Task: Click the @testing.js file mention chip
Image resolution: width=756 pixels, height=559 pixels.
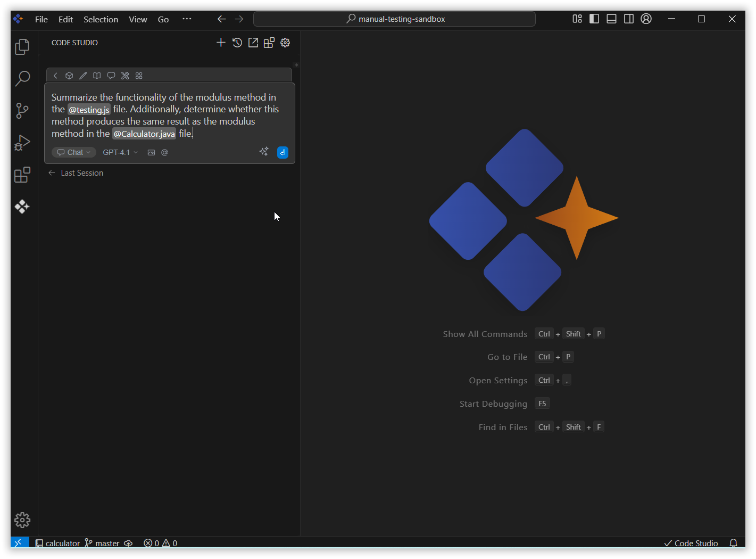Action: (x=89, y=110)
